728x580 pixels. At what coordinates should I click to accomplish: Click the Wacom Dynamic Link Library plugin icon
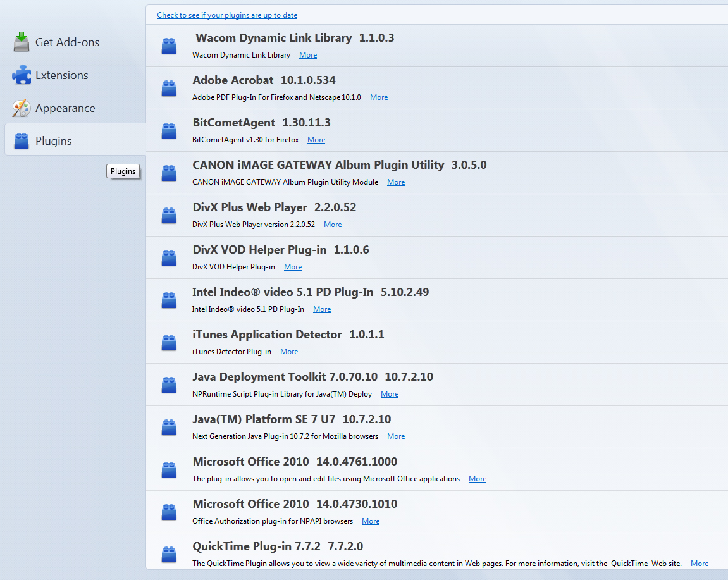168,46
